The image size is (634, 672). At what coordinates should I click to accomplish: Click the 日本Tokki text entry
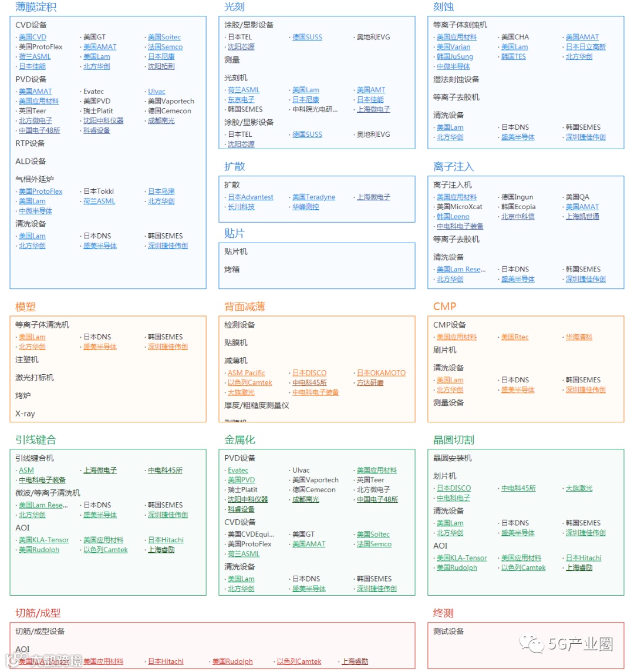99,191
